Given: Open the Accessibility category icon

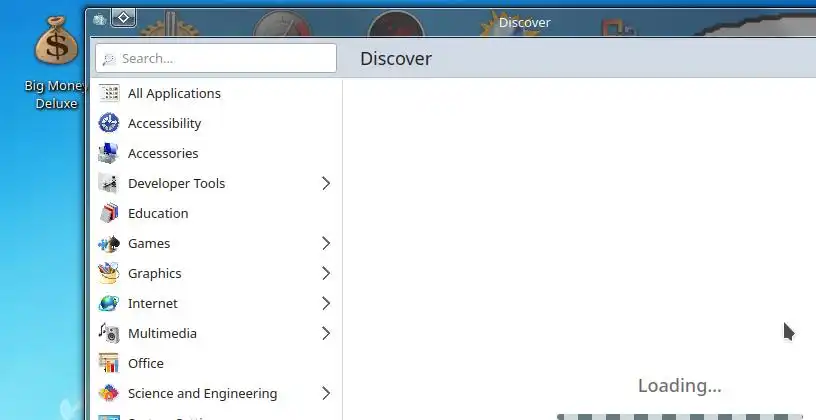Looking at the screenshot, I should [x=109, y=123].
